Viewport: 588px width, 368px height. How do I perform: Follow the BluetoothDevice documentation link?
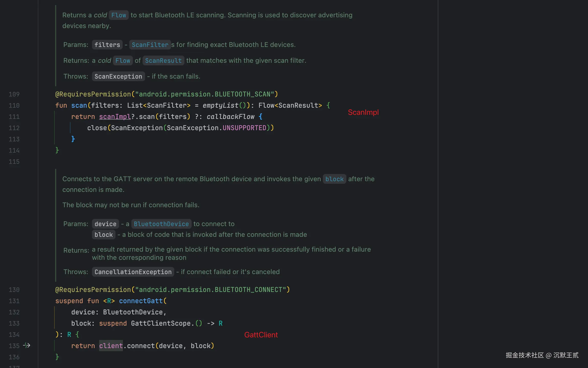click(x=161, y=224)
